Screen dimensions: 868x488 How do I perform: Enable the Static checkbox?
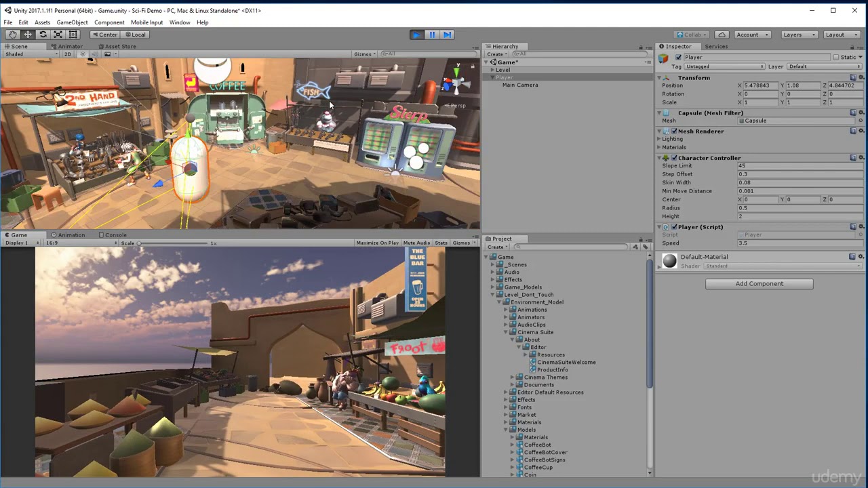tap(836, 58)
